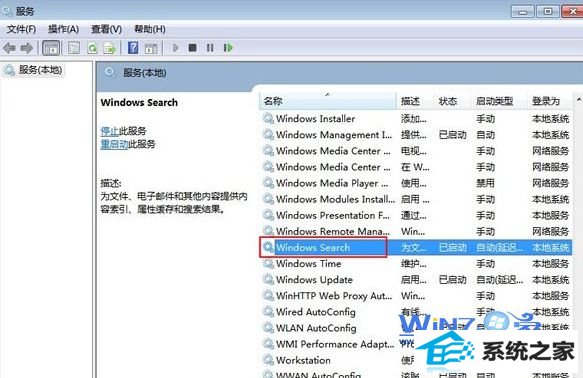Select the Windows Installer service row

(416, 119)
